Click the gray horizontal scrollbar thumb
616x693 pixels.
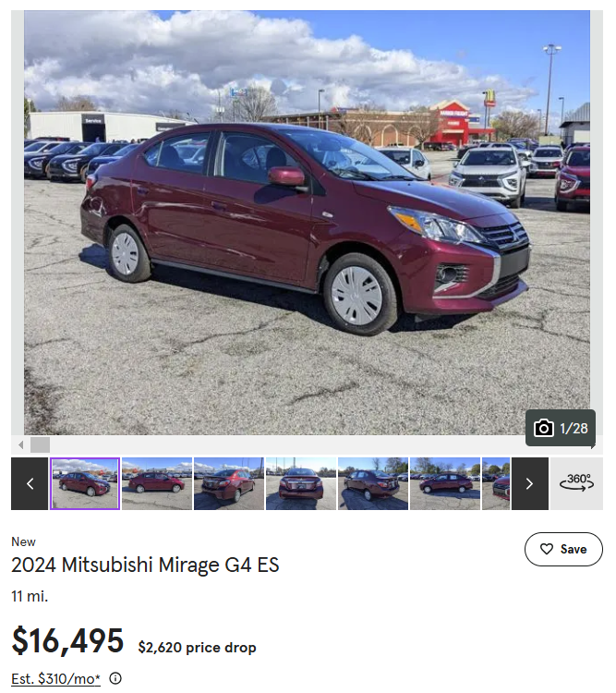click(x=40, y=444)
